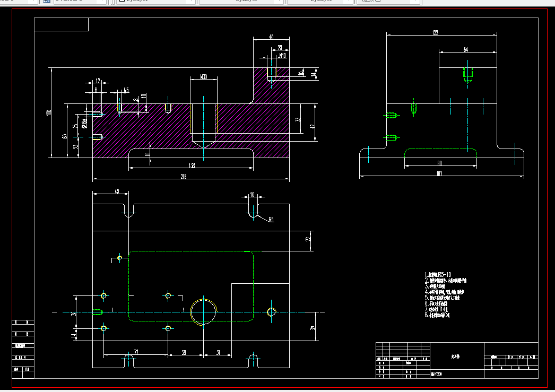The height and width of the screenshot is (392, 555).
Task: Click the M10 thread dimension label
Action: [x=282, y=56]
